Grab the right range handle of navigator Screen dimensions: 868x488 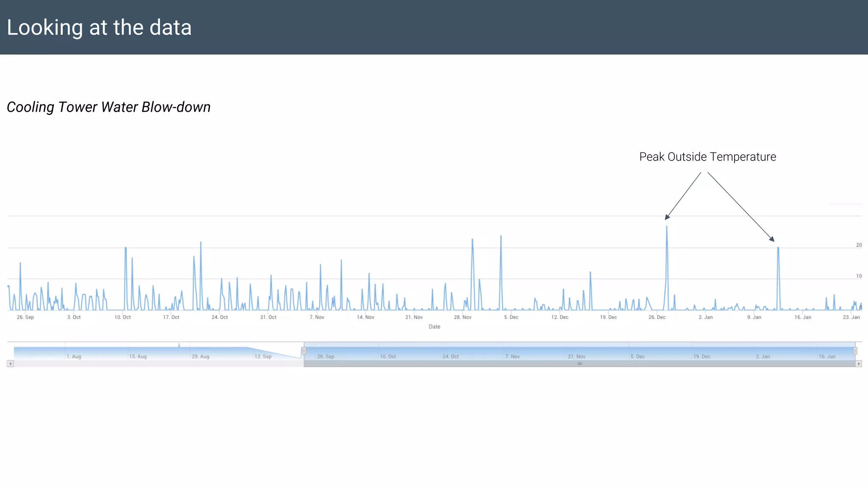point(855,351)
